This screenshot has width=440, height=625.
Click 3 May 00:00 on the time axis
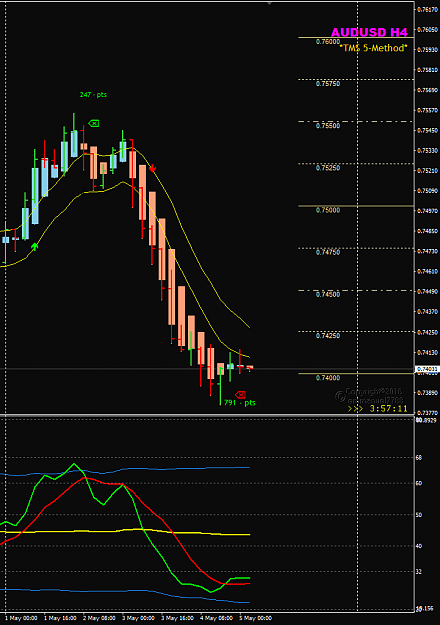(x=138, y=618)
